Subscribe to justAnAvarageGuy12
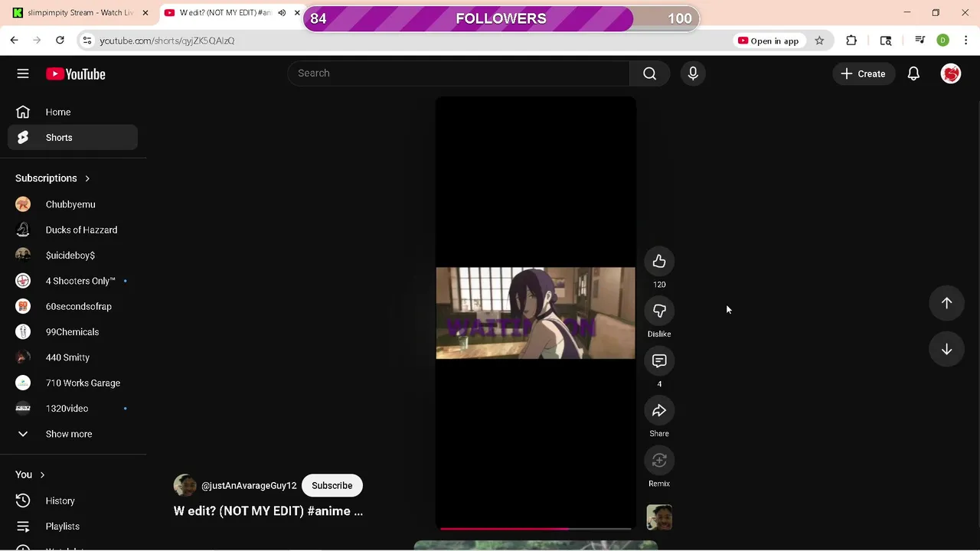The height and width of the screenshot is (551, 980). pos(332,486)
